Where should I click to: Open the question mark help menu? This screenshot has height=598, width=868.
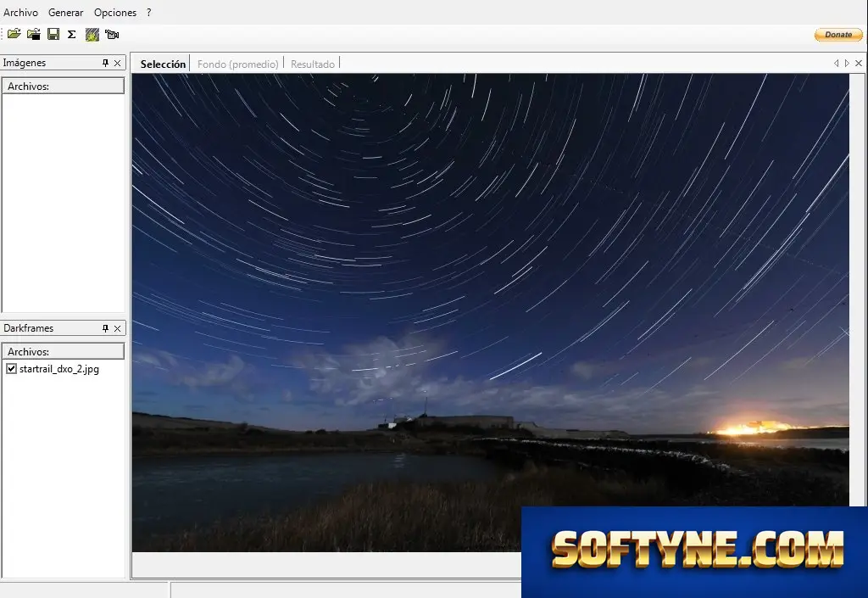(x=149, y=12)
